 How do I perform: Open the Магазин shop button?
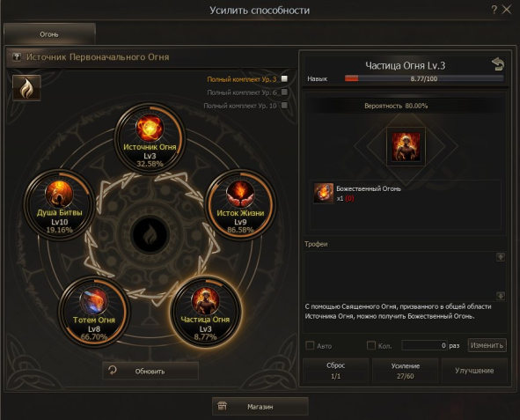point(260,407)
